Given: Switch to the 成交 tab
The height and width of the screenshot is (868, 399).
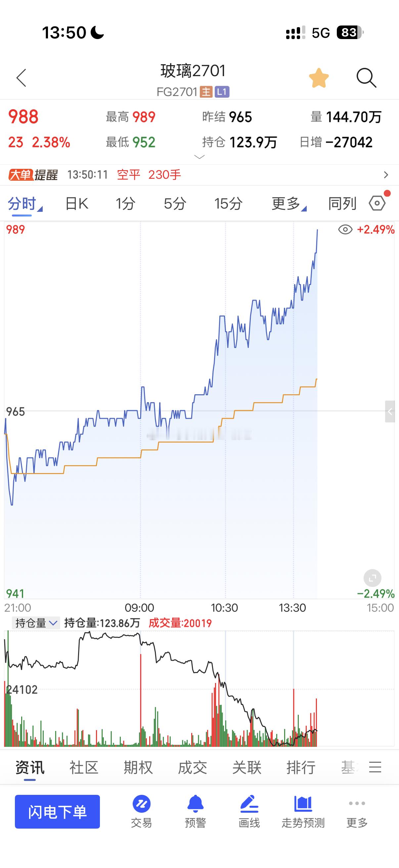Looking at the screenshot, I should pyautogui.click(x=192, y=768).
